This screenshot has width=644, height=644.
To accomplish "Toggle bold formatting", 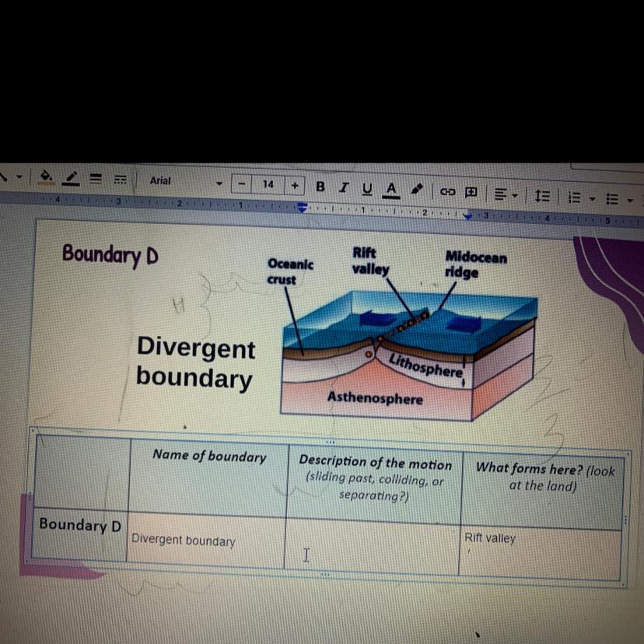I will pyautogui.click(x=320, y=187).
